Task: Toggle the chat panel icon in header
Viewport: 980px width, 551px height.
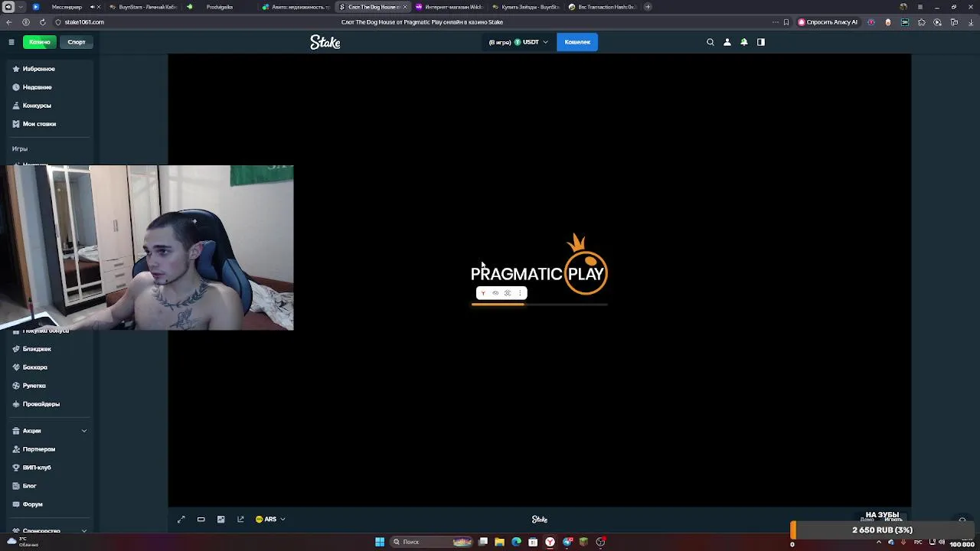Action: click(761, 42)
